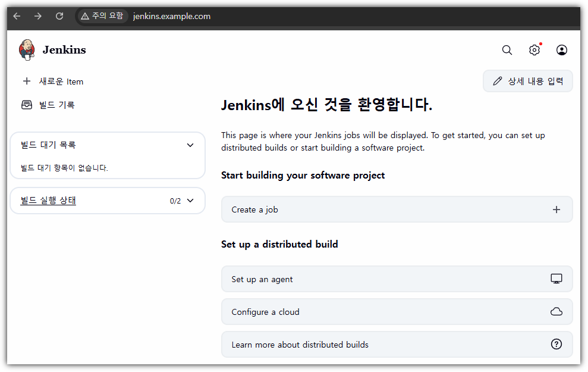The height and width of the screenshot is (372, 588).
Task: Open the 빌드 기록 menu entry
Action: point(48,105)
